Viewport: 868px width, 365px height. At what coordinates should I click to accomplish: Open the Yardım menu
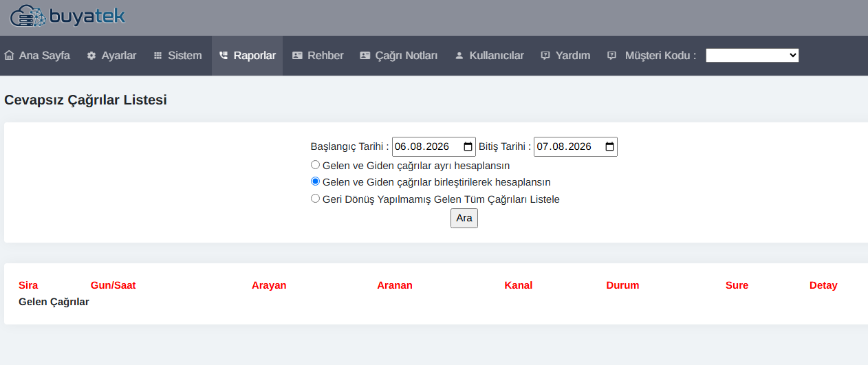[x=565, y=56]
